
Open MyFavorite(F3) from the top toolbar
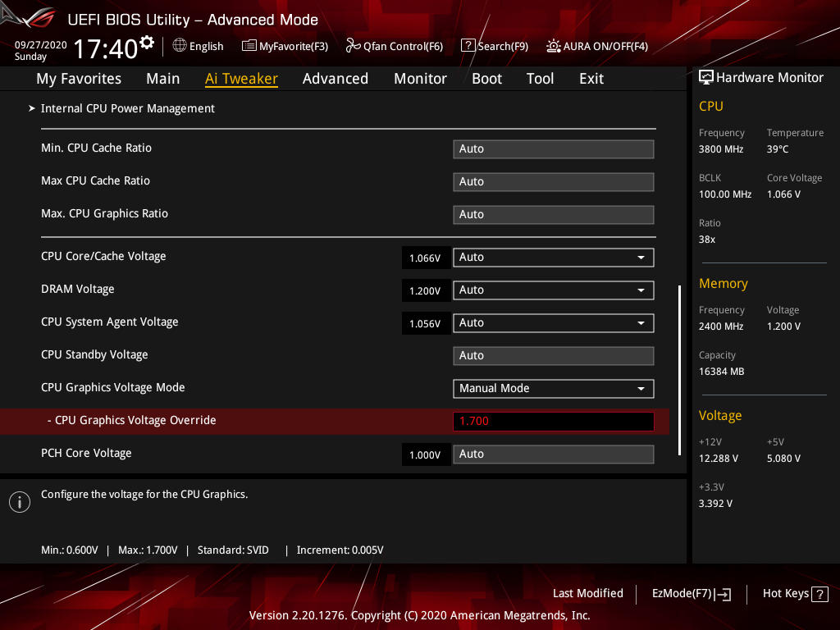tap(249, 46)
